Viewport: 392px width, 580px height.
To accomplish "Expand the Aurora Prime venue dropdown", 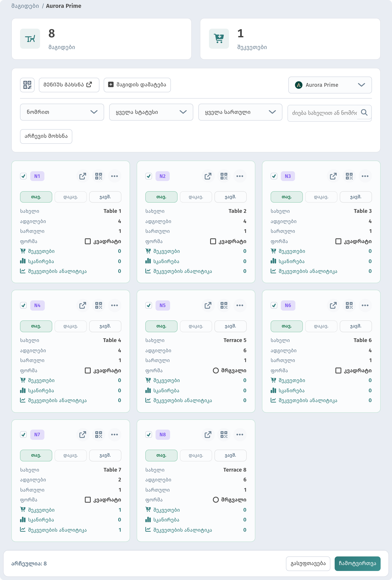I will (330, 85).
